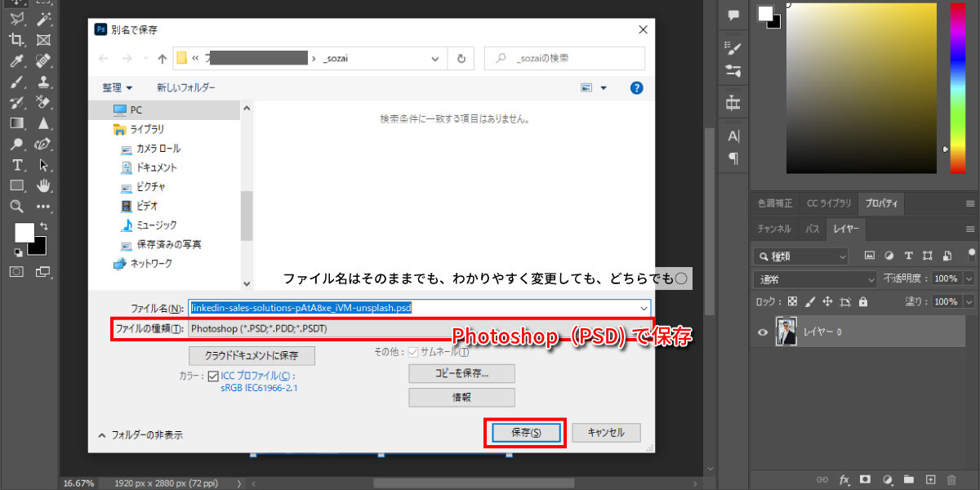Viewport: 980px width, 490px height.
Task: Lock transparent pixels checkerboard icon
Action: 791,301
